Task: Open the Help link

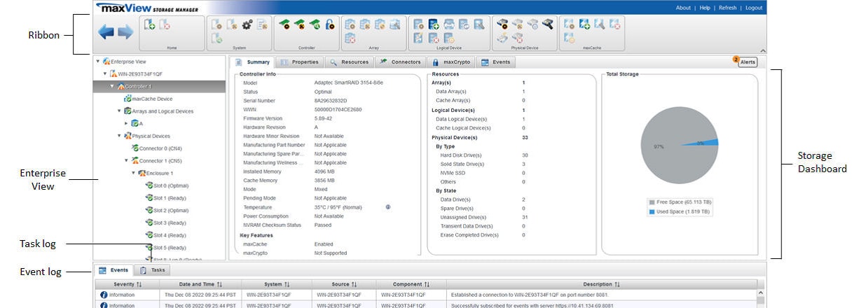Action: [x=705, y=8]
